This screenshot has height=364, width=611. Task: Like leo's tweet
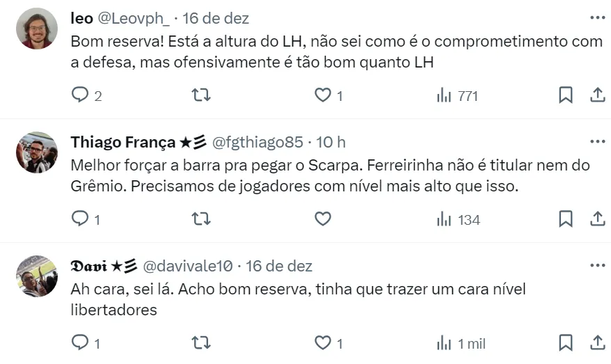pos(323,95)
